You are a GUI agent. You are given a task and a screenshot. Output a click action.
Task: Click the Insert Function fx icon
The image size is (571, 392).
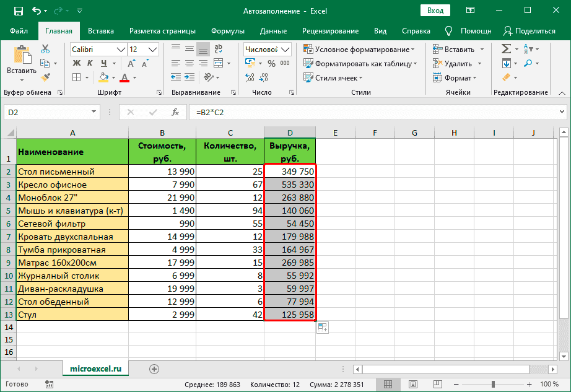pyautogui.click(x=175, y=112)
